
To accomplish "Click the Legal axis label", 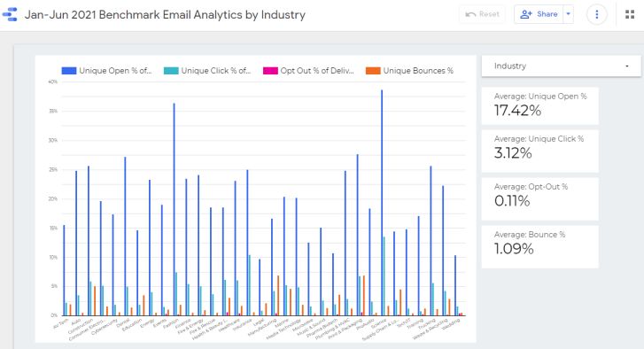I will pyautogui.click(x=259, y=322).
